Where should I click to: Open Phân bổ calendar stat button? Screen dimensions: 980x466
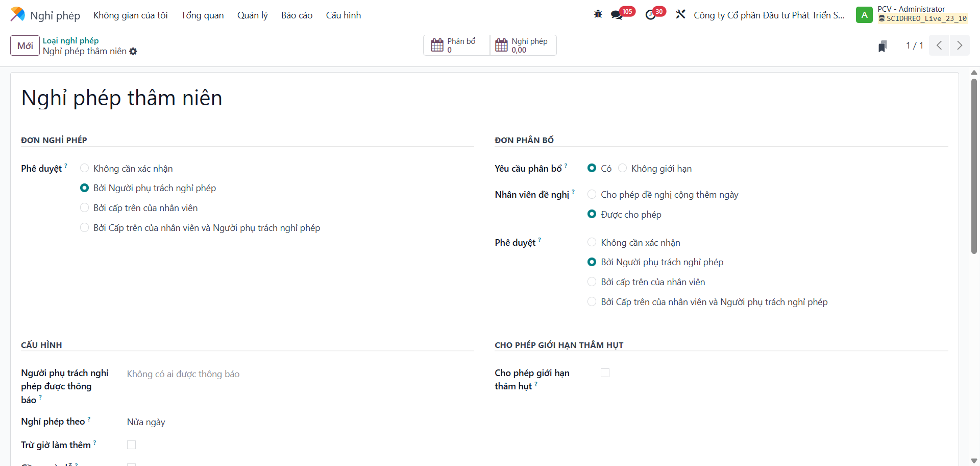pos(456,45)
